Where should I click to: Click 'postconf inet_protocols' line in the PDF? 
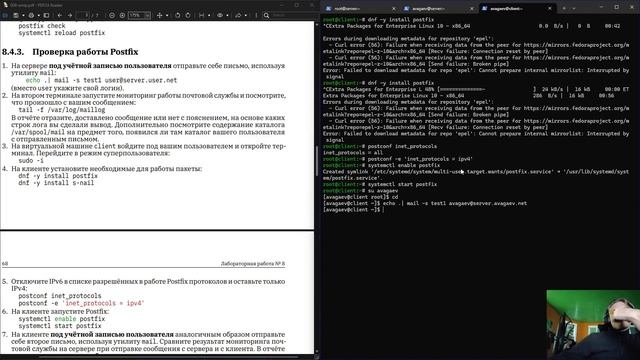[60, 296]
